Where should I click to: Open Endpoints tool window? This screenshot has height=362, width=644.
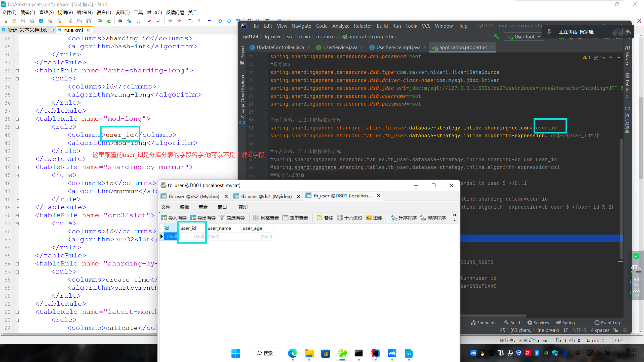click(x=484, y=323)
